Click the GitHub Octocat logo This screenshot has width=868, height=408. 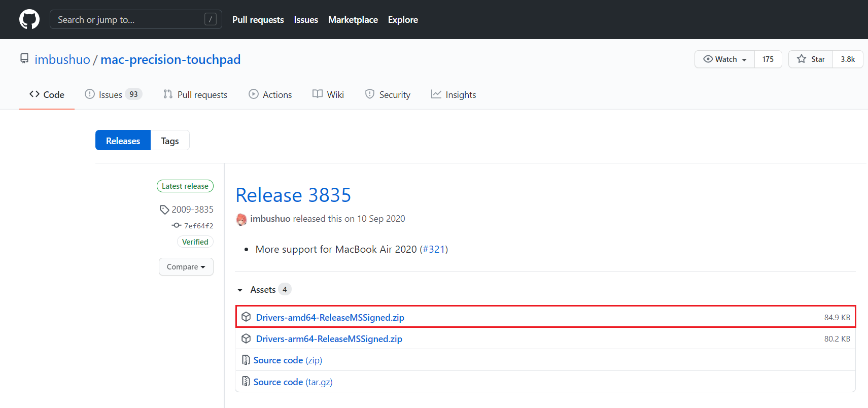tap(29, 19)
